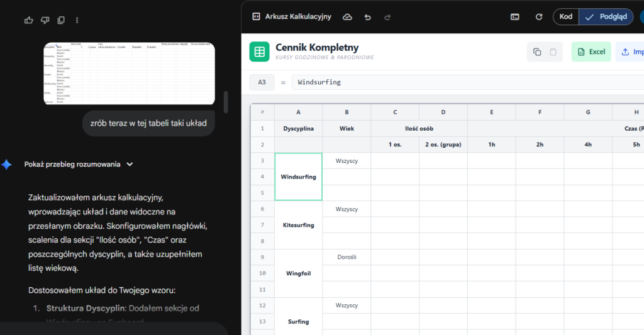Open the console terminal icon
This screenshot has height=335, width=644.
(x=515, y=17)
